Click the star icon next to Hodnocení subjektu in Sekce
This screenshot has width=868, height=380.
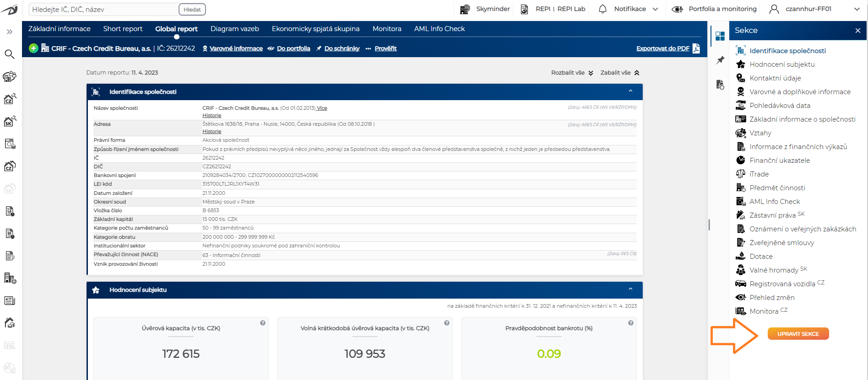pyautogui.click(x=740, y=64)
